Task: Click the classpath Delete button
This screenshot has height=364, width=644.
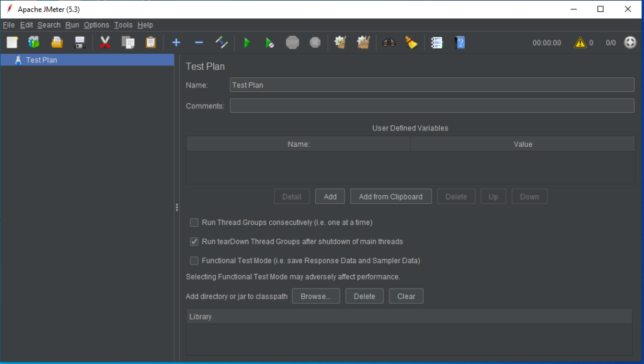Action: coord(364,296)
